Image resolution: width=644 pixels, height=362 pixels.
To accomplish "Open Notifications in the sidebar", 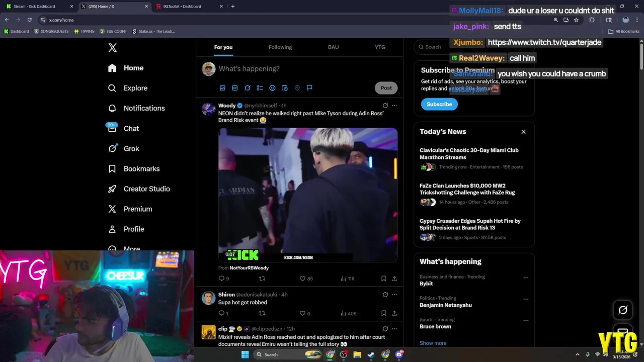I will (137, 108).
